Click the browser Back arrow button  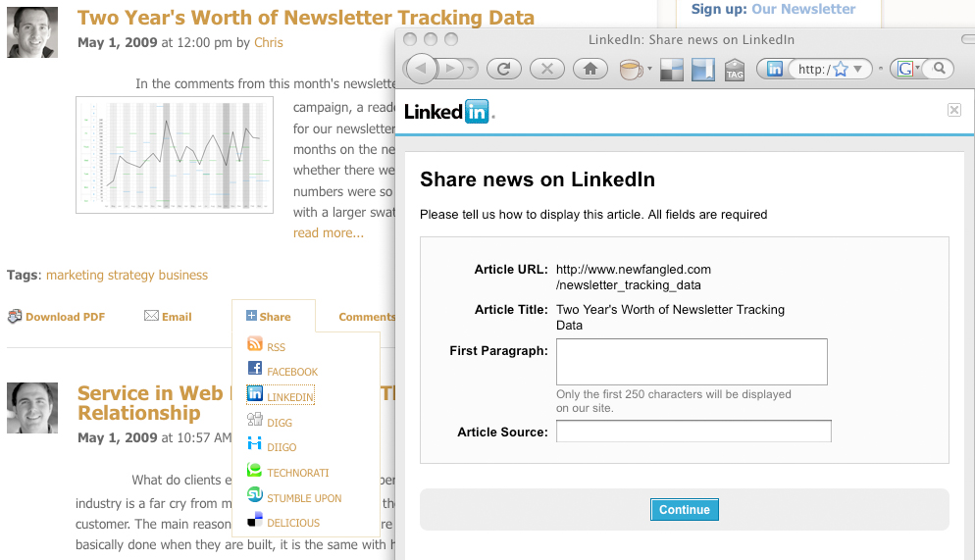[421, 69]
